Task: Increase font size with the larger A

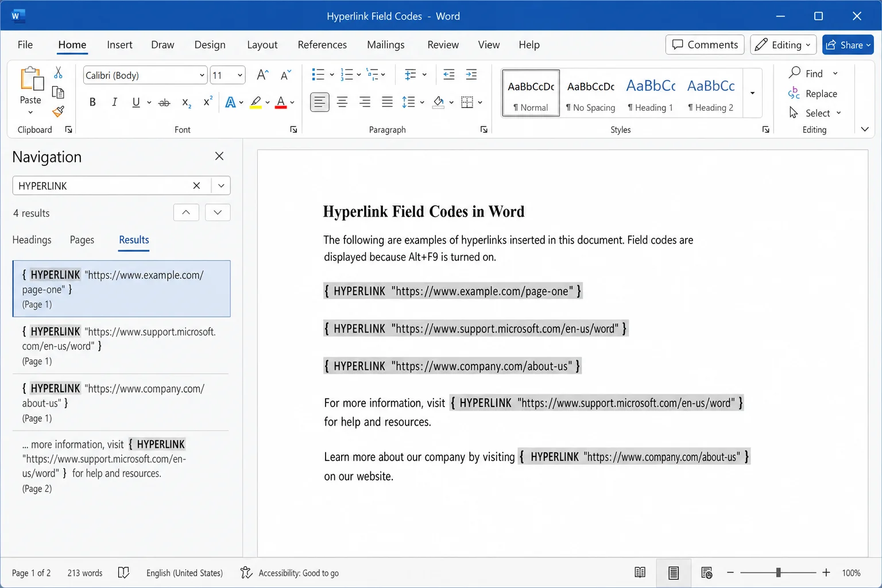Action: tap(262, 75)
